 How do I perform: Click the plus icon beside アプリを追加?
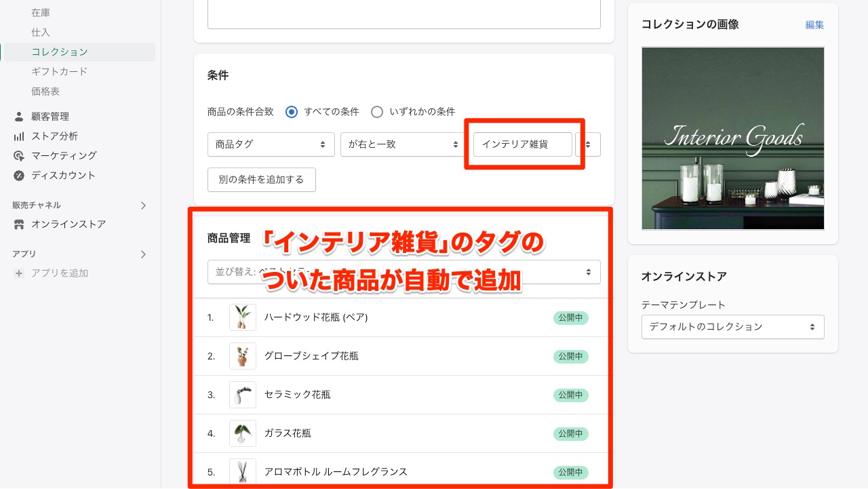pos(19,273)
